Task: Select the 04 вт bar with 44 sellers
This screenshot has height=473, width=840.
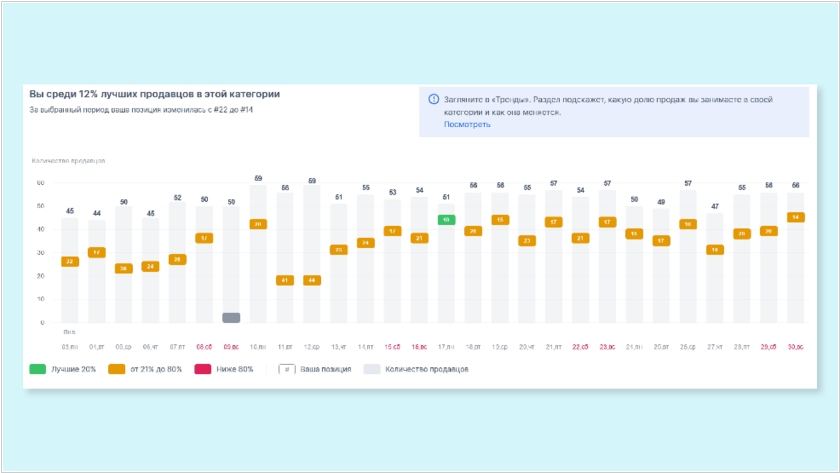Action: click(96, 272)
